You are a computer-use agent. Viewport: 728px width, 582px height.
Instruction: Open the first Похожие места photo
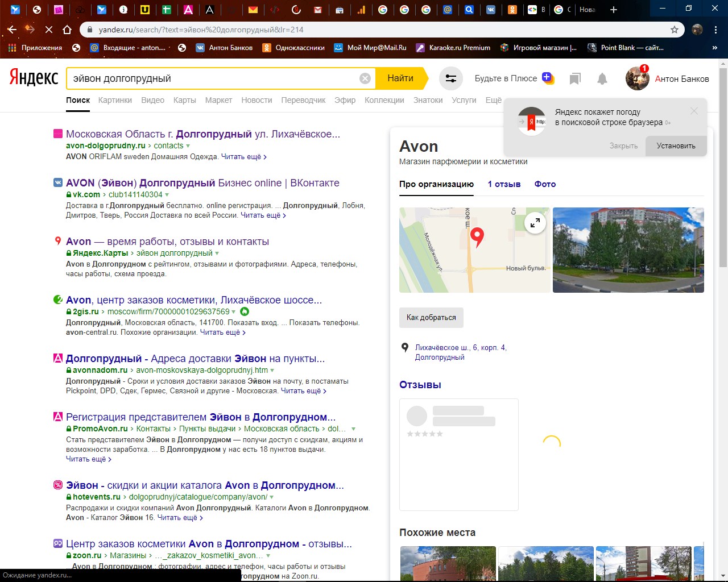pos(448,563)
